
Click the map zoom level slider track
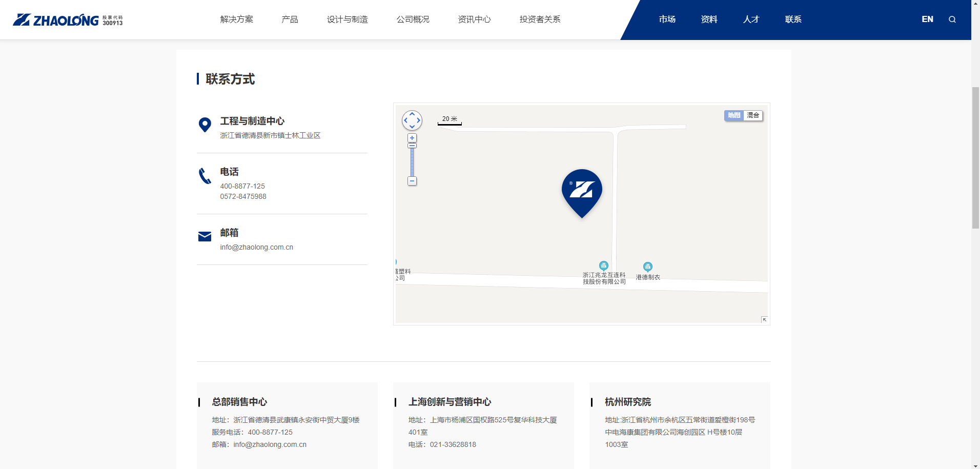click(x=412, y=163)
